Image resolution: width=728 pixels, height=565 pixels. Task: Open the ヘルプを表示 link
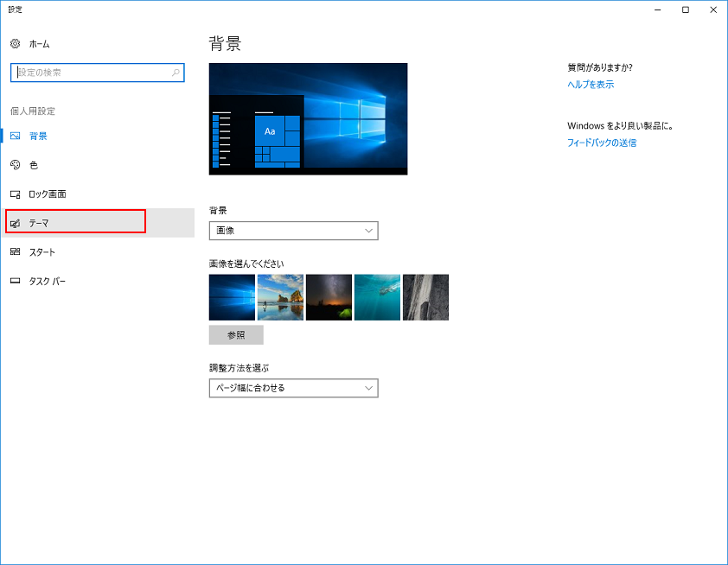pos(591,85)
